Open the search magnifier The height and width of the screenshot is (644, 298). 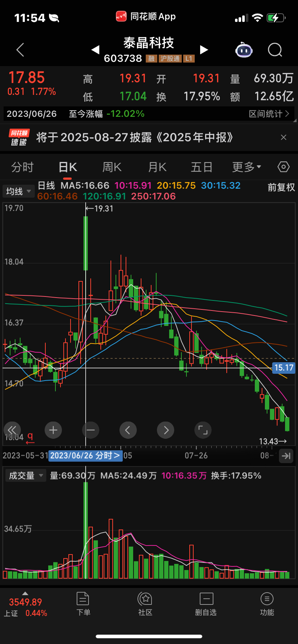(275, 50)
